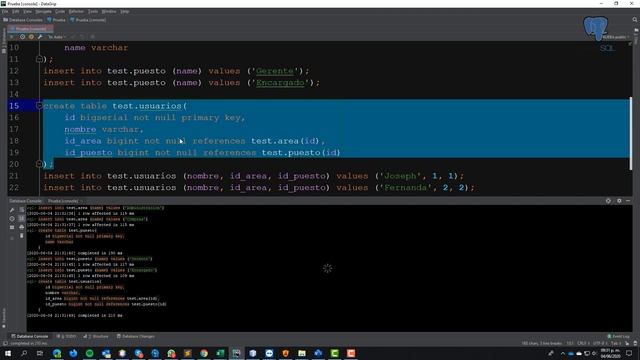
Task: Print console output with printer icon
Action: point(22,227)
